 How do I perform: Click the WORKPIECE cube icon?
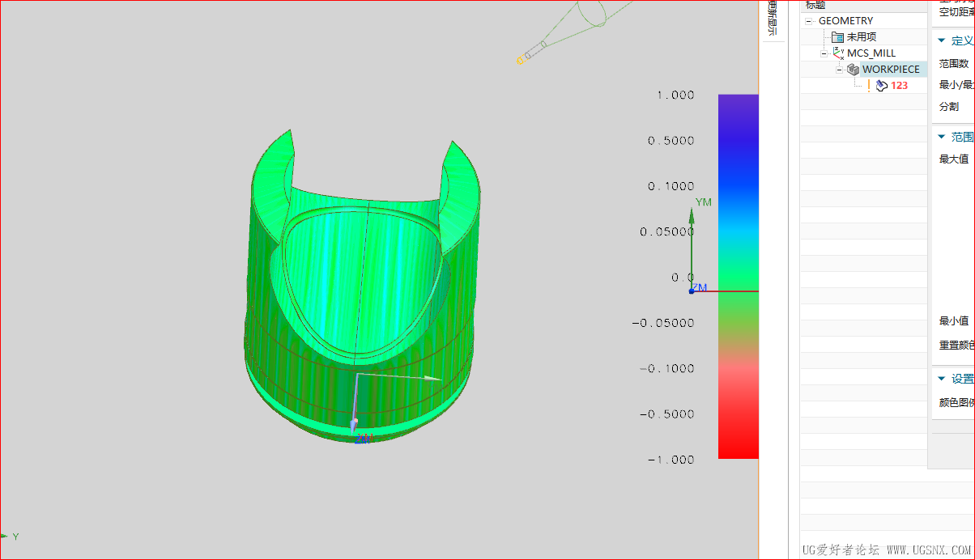pos(853,70)
